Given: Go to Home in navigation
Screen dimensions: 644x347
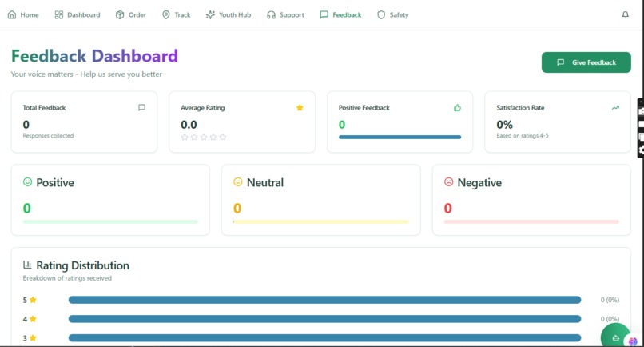Looking at the screenshot, I should tap(23, 15).
